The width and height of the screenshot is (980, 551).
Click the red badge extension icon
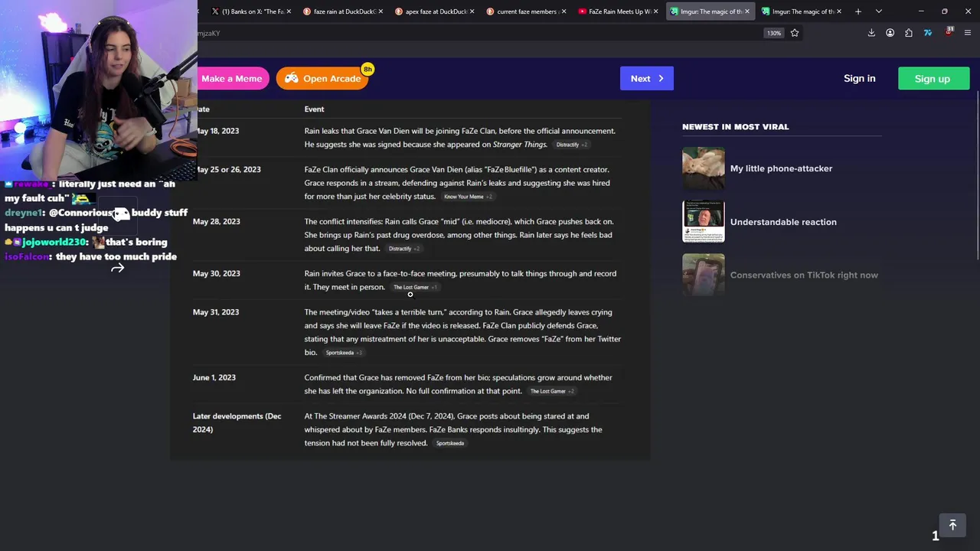[x=949, y=32]
